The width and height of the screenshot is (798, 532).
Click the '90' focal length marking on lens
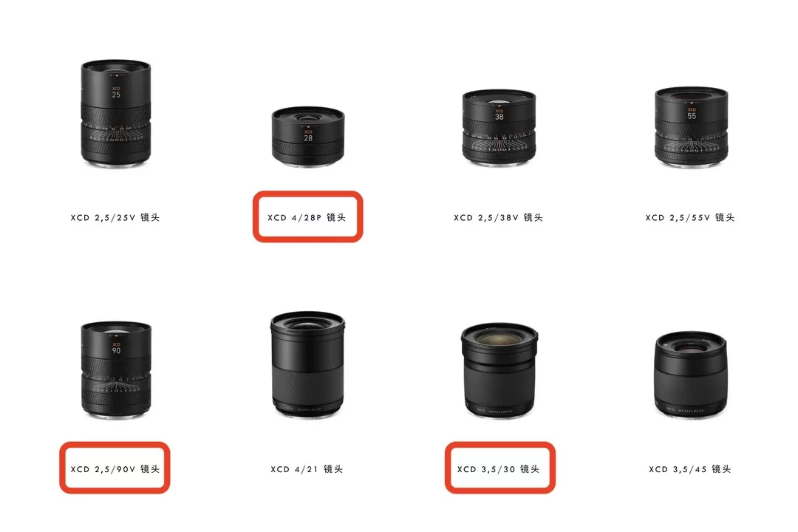[117, 351]
